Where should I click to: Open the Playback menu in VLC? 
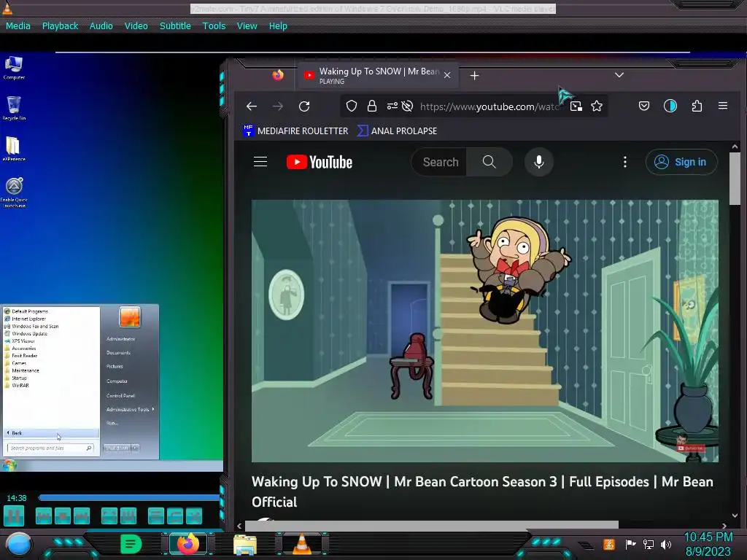(x=60, y=26)
